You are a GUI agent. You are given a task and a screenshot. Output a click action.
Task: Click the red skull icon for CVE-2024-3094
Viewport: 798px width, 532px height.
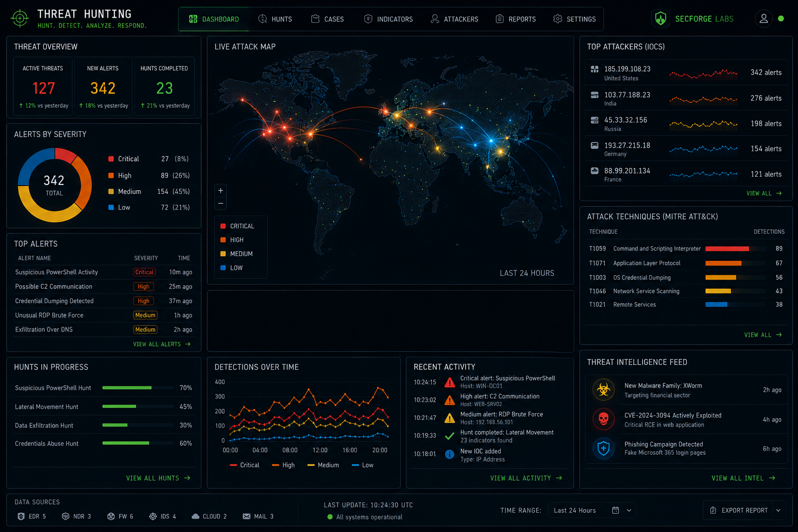coord(603,419)
